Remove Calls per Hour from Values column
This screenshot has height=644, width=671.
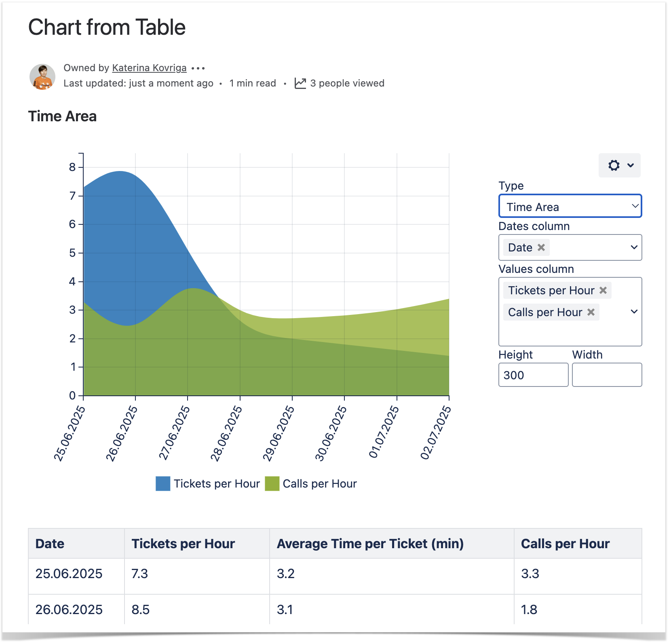[591, 312]
